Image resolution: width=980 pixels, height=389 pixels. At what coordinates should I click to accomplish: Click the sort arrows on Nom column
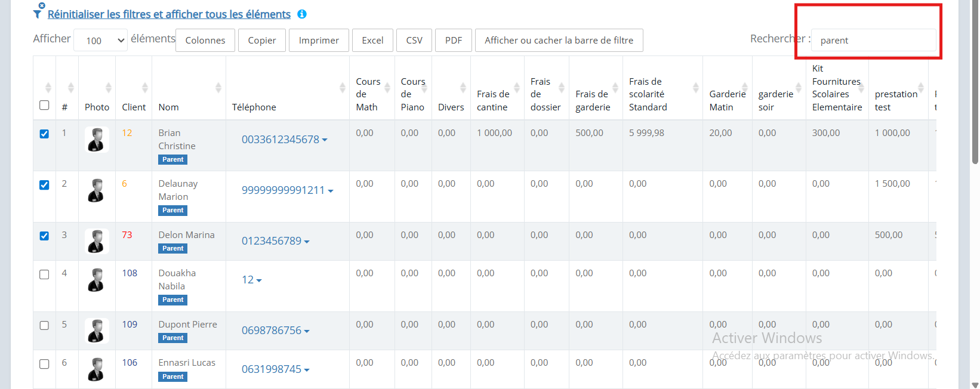(218, 88)
